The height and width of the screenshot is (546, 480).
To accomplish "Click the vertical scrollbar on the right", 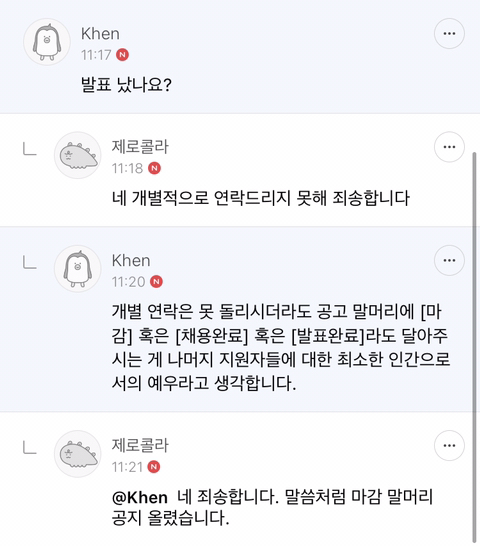I will 474,347.
